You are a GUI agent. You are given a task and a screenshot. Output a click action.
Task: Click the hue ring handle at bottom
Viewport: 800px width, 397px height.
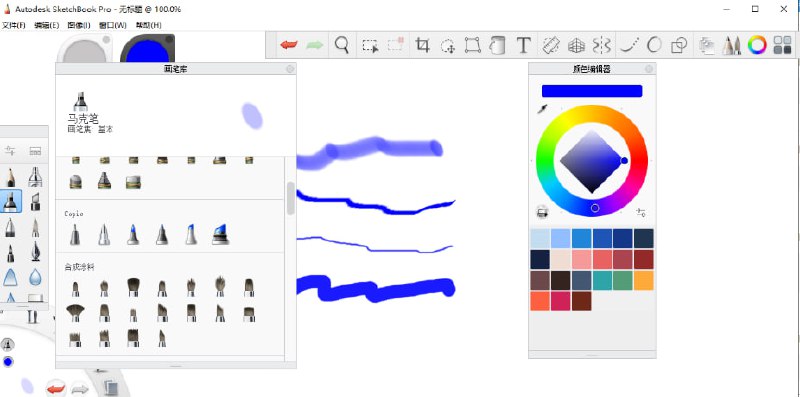click(x=595, y=208)
